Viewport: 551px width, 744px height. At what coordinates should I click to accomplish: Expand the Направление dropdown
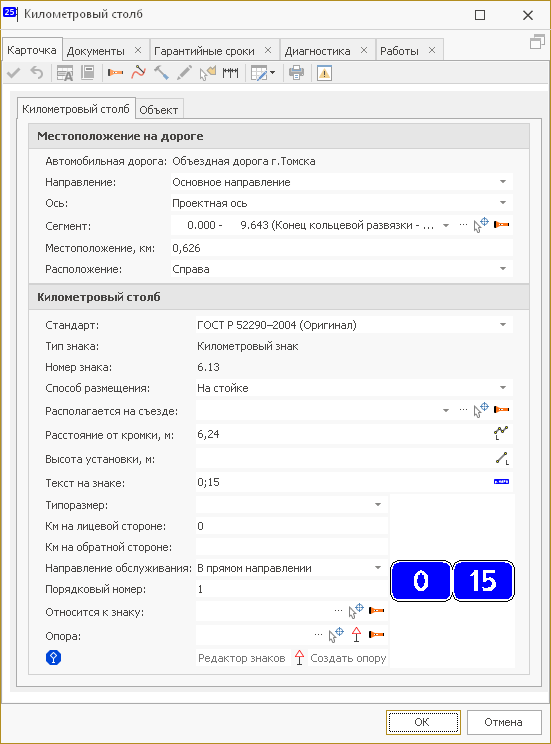click(503, 182)
